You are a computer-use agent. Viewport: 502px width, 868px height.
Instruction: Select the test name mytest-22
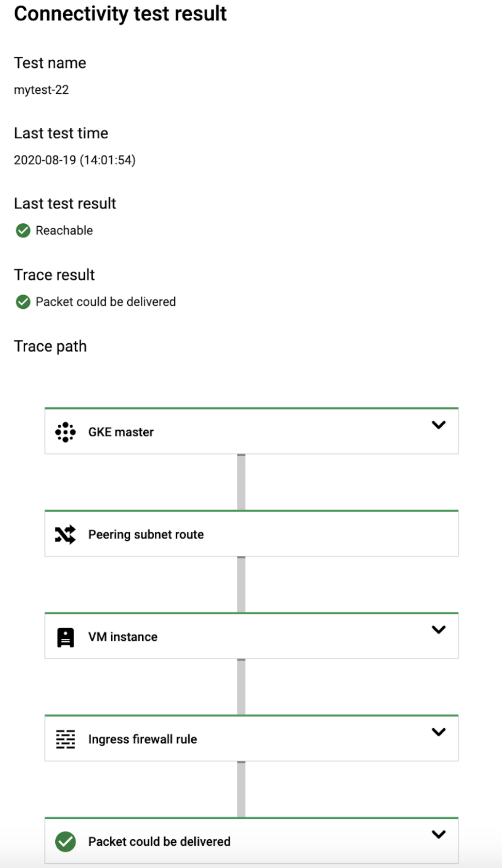[42, 89]
